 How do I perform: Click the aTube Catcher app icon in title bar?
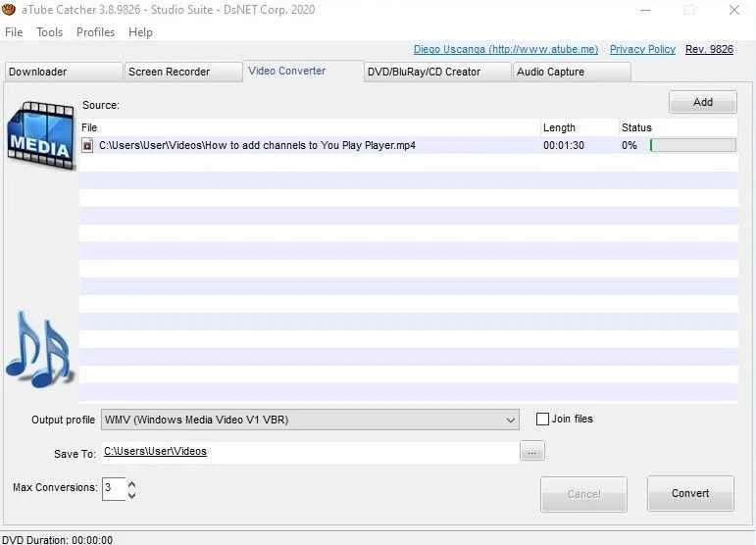pyautogui.click(x=8, y=9)
